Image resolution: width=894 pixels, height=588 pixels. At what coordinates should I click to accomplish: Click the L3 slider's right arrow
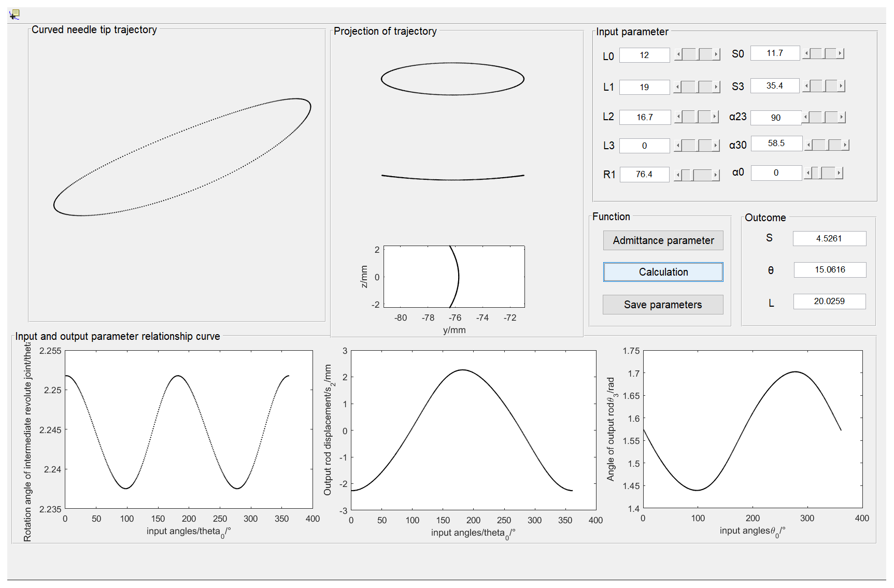[716, 146]
